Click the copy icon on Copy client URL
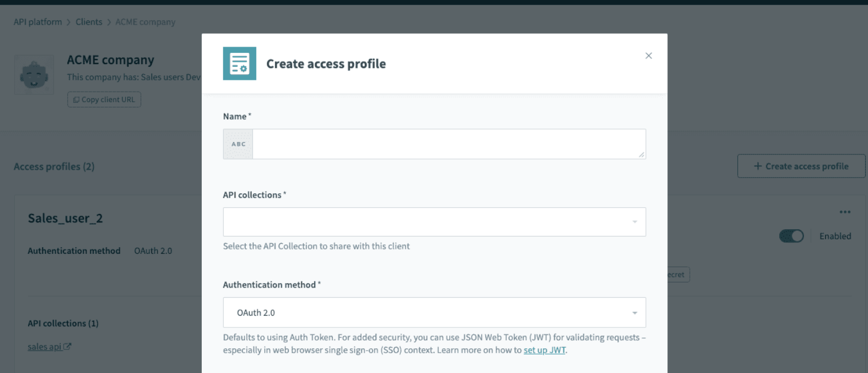The image size is (868, 373). 75,99
